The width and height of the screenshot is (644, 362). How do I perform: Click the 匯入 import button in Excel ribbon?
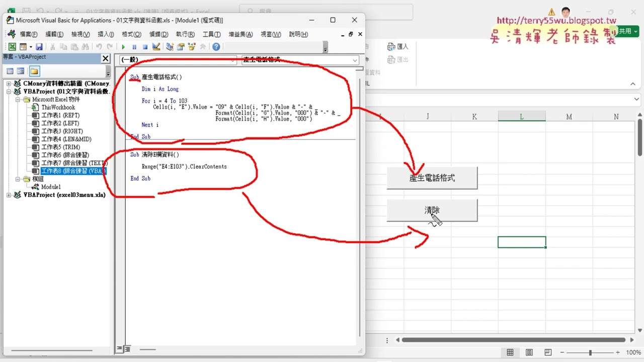coord(398,46)
